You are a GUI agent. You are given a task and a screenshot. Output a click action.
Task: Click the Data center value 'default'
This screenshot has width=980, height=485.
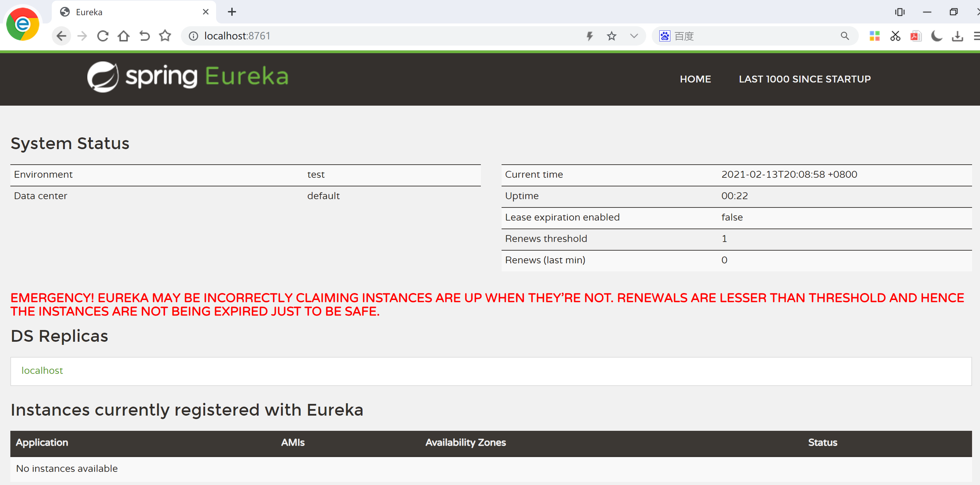(323, 196)
